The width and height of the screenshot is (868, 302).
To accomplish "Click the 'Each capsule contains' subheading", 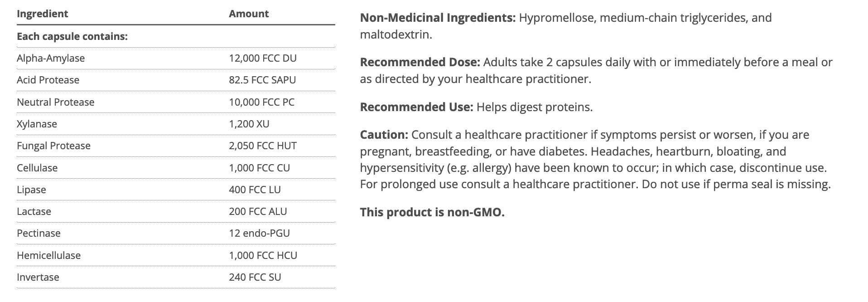I will pos(72,36).
